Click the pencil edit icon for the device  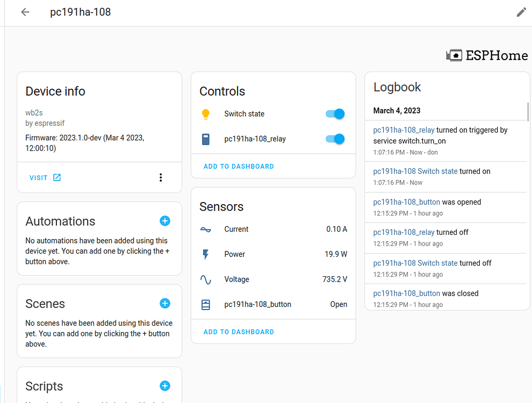521,12
